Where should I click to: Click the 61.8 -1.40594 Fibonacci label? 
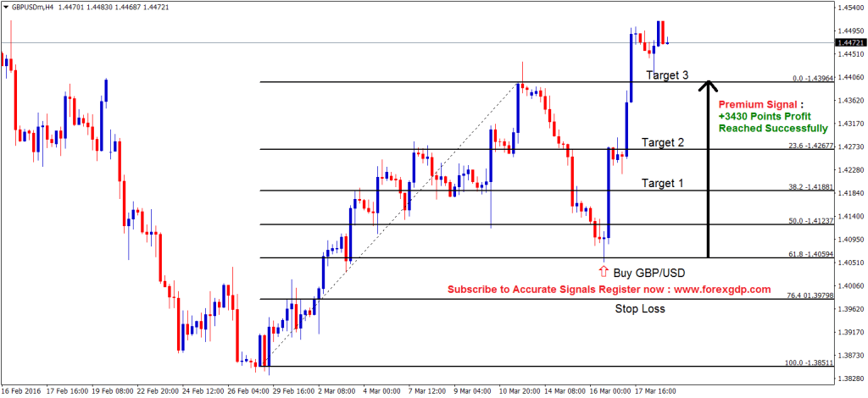(813, 254)
